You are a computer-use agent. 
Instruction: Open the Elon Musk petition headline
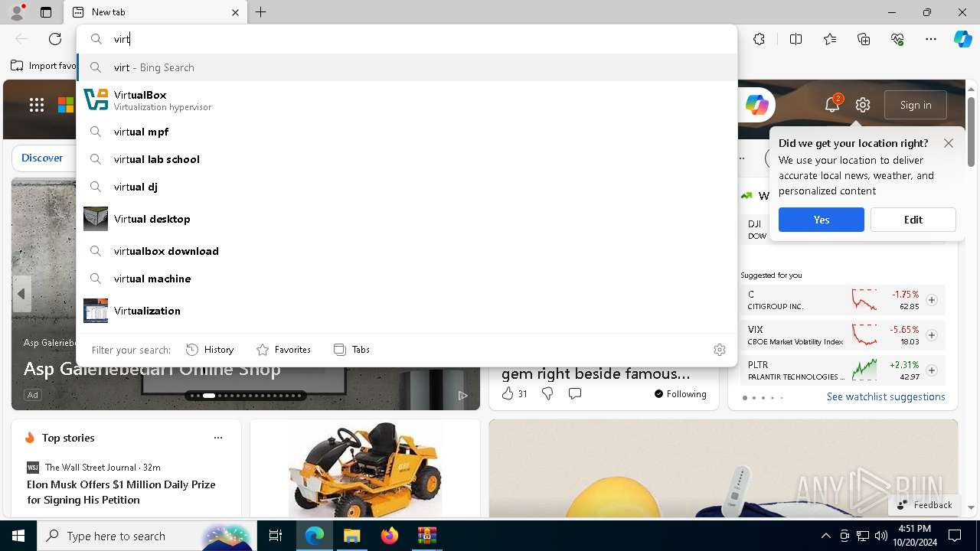[x=121, y=492]
